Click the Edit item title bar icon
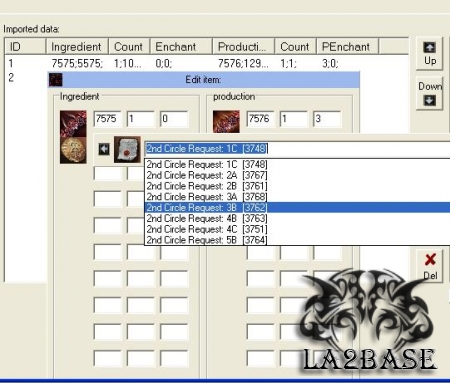Image resolution: width=450 pixels, height=383 pixels. (55, 80)
